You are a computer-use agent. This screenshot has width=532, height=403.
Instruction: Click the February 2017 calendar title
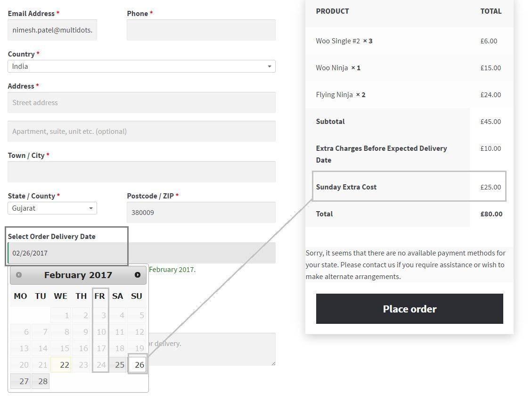pos(78,275)
